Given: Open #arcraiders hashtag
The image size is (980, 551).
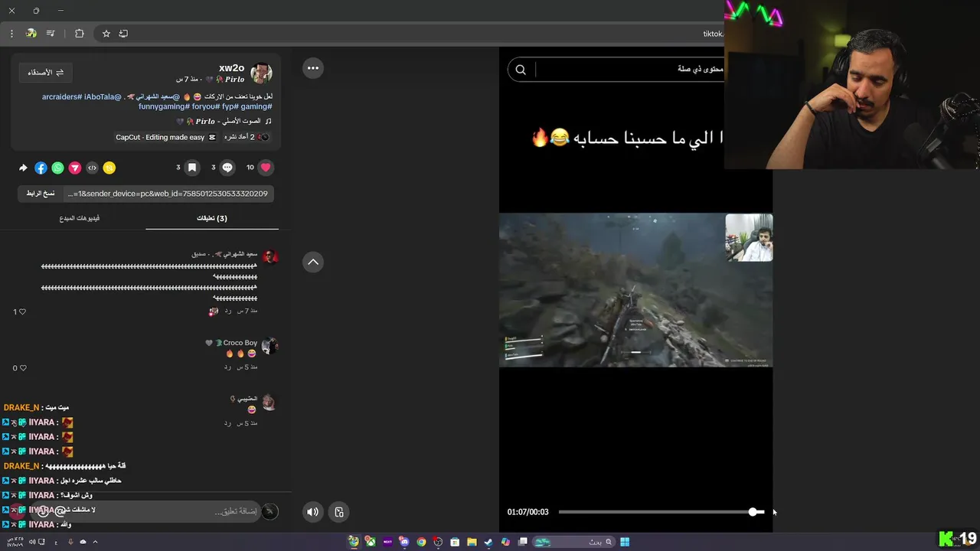Looking at the screenshot, I should 62,97.
